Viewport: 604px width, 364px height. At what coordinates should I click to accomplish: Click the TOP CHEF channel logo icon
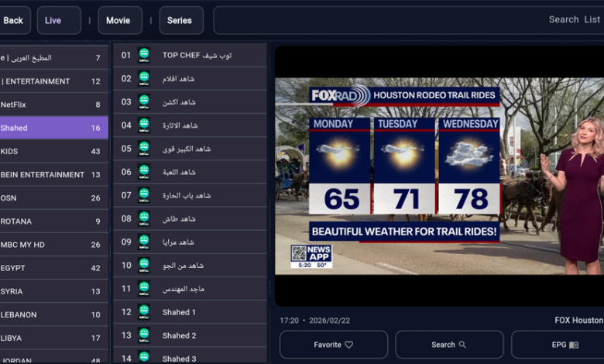pyautogui.click(x=143, y=55)
